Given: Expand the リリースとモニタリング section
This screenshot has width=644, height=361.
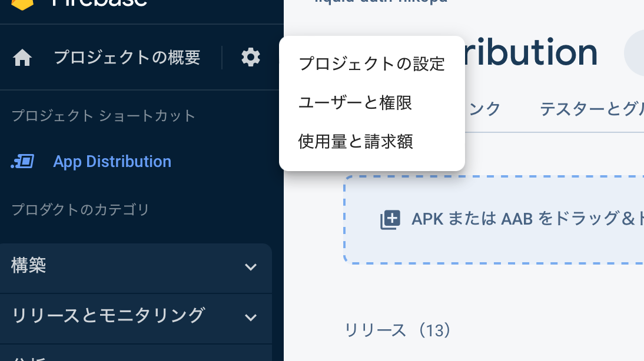Looking at the screenshot, I should click(251, 316).
